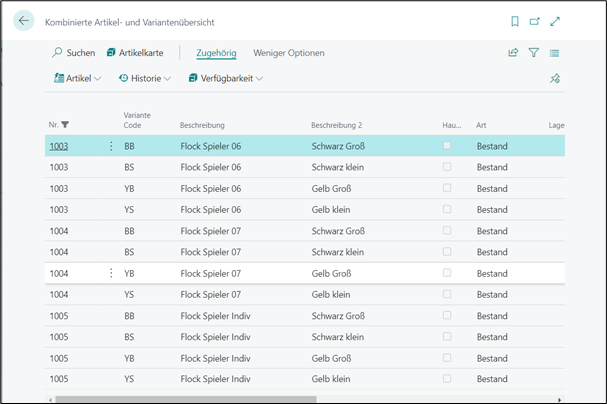Expand the Verfügbarkeit dropdown chevron
This screenshot has height=404, width=607.
click(x=259, y=79)
